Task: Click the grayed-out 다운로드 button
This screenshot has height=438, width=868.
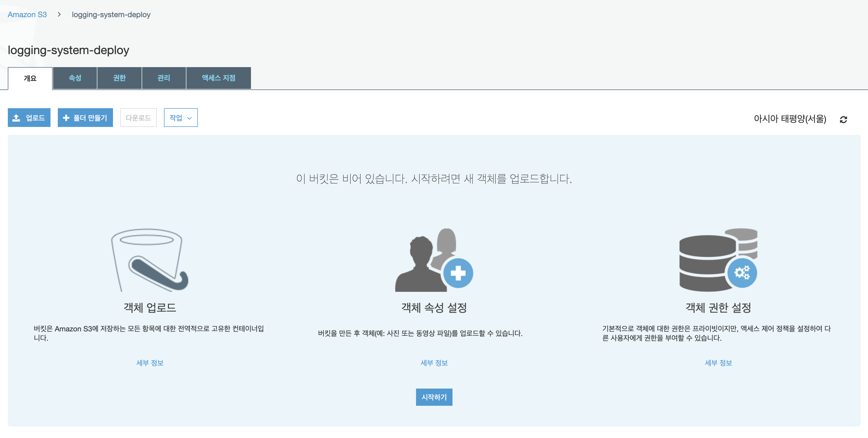Action: (138, 118)
